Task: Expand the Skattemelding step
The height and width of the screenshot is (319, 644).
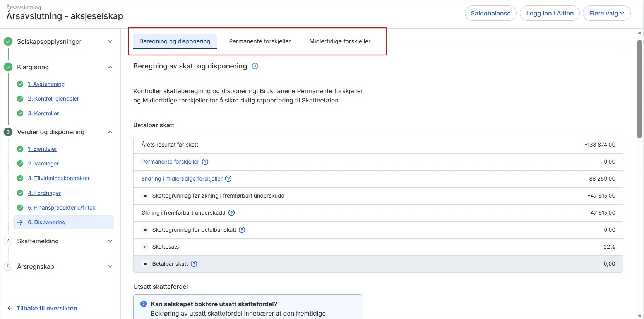Action: tap(110, 241)
